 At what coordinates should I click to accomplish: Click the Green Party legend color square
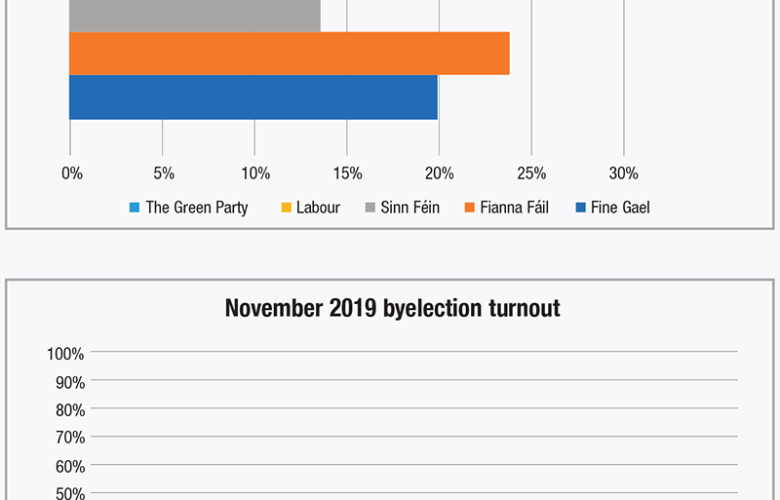pyautogui.click(x=134, y=208)
